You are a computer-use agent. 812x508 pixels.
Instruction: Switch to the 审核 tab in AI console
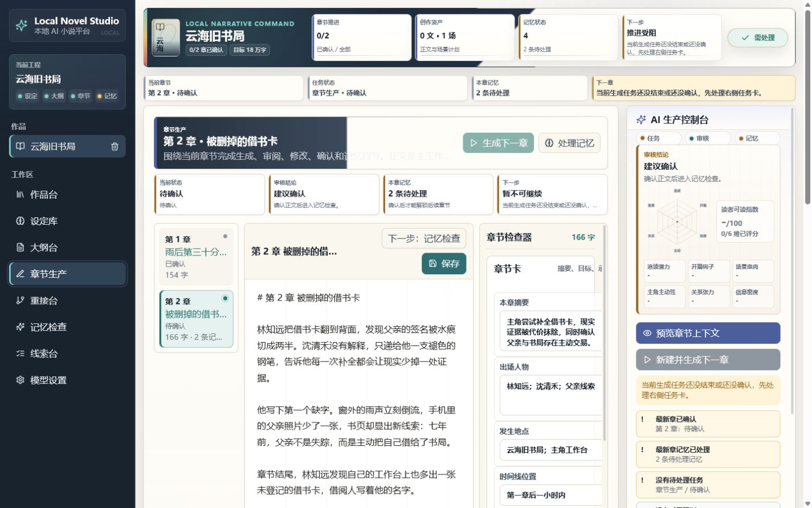click(708, 138)
